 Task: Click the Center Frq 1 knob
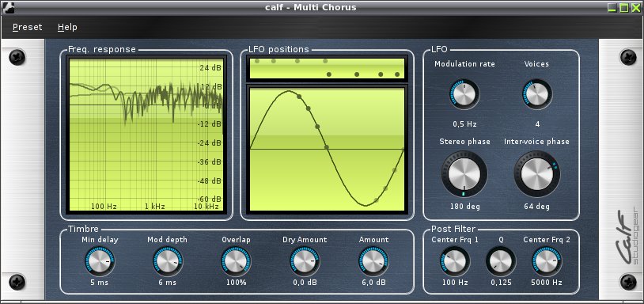tap(455, 261)
